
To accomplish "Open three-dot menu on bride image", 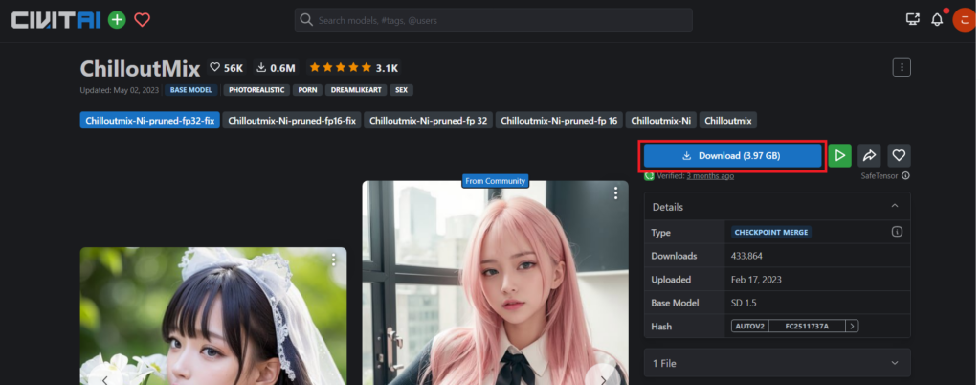I will tap(334, 260).
